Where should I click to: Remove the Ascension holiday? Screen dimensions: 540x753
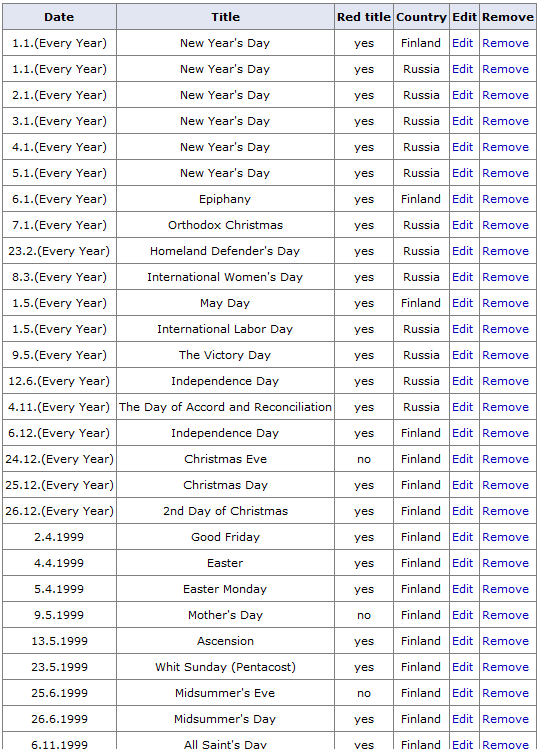pos(505,641)
